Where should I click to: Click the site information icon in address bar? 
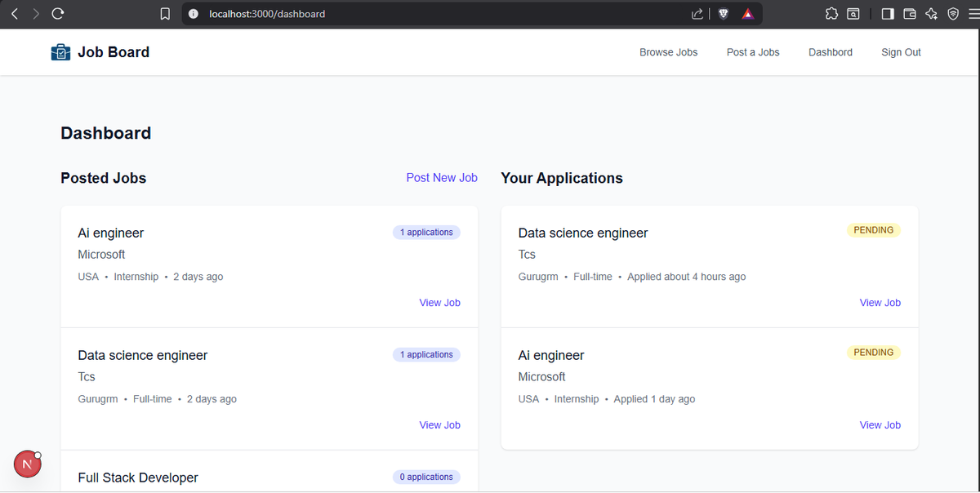(193, 14)
